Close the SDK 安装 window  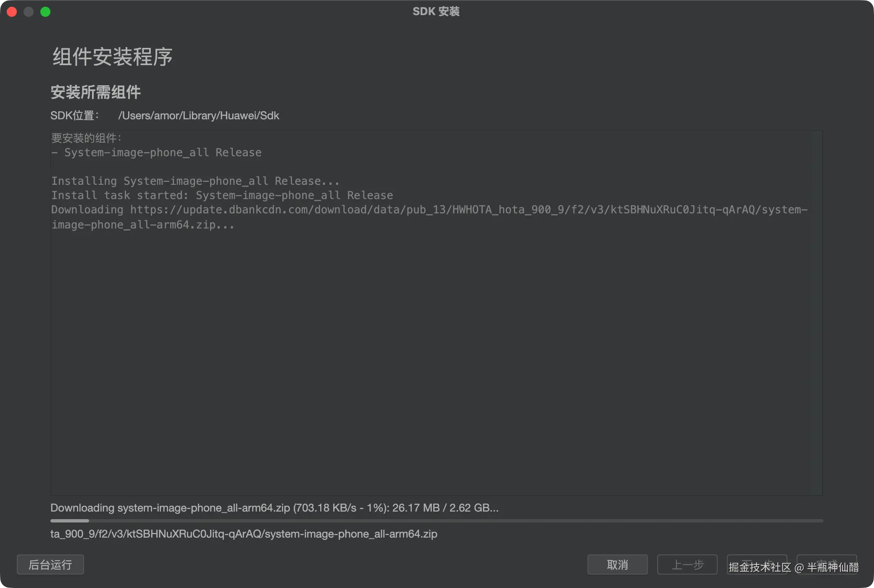tap(12, 12)
